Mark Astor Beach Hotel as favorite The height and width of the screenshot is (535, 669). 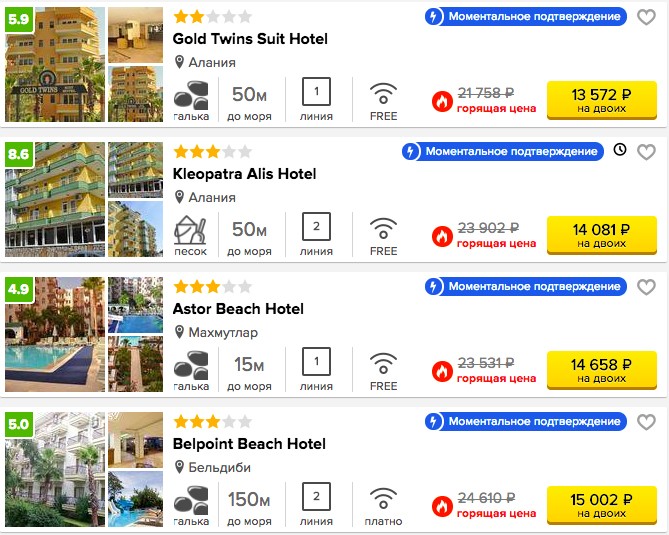click(646, 287)
